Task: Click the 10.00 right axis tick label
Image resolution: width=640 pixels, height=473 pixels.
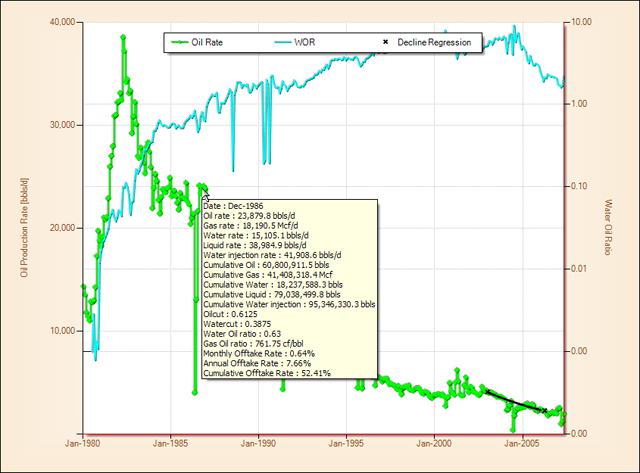Action: 583,22
